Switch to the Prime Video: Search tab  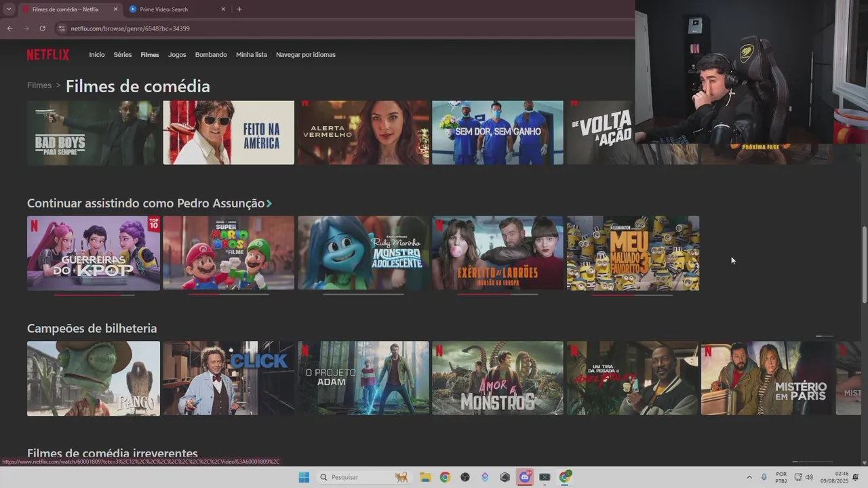[x=177, y=9]
